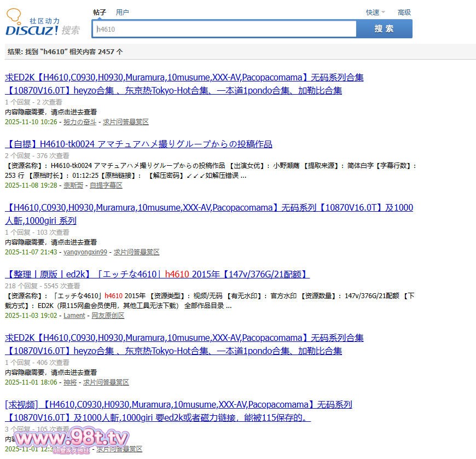This screenshot has height=459, width=476.
Task: Go to the 自提字幕区 forum section
Action: tap(106, 185)
